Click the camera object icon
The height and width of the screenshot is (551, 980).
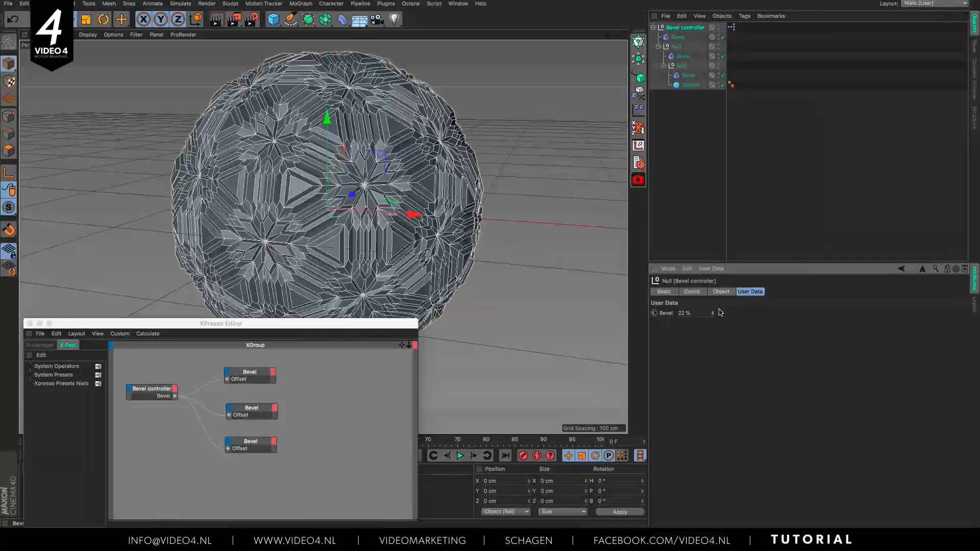[x=377, y=19]
